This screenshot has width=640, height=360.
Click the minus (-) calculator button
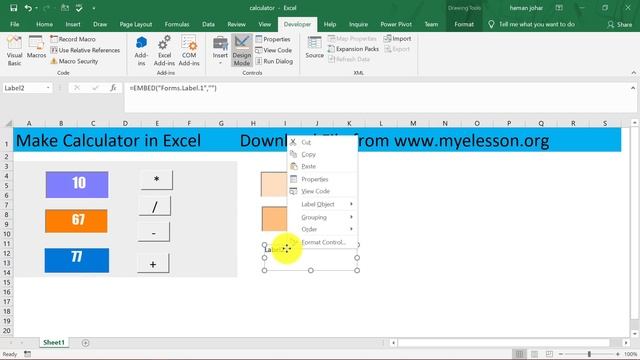(x=154, y=233)
